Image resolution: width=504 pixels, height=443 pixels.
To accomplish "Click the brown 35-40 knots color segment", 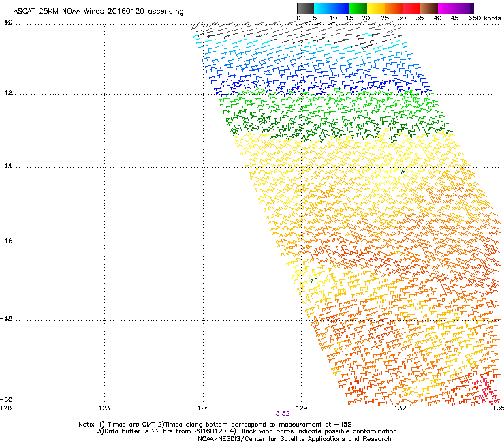I will coord(429,8).
